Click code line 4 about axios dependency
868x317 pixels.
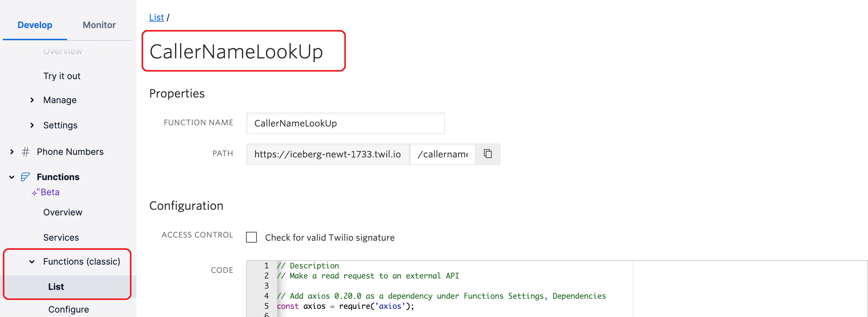pos(441,296)
